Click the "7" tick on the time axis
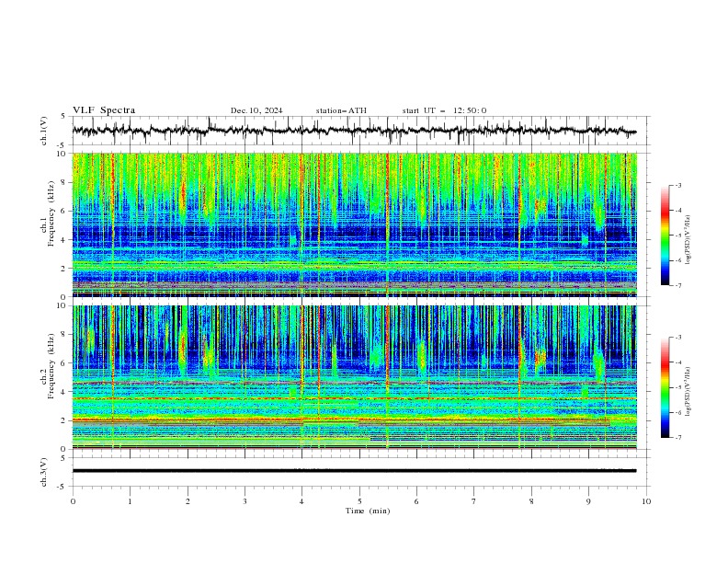728x563 pixels. coord(474,501)
